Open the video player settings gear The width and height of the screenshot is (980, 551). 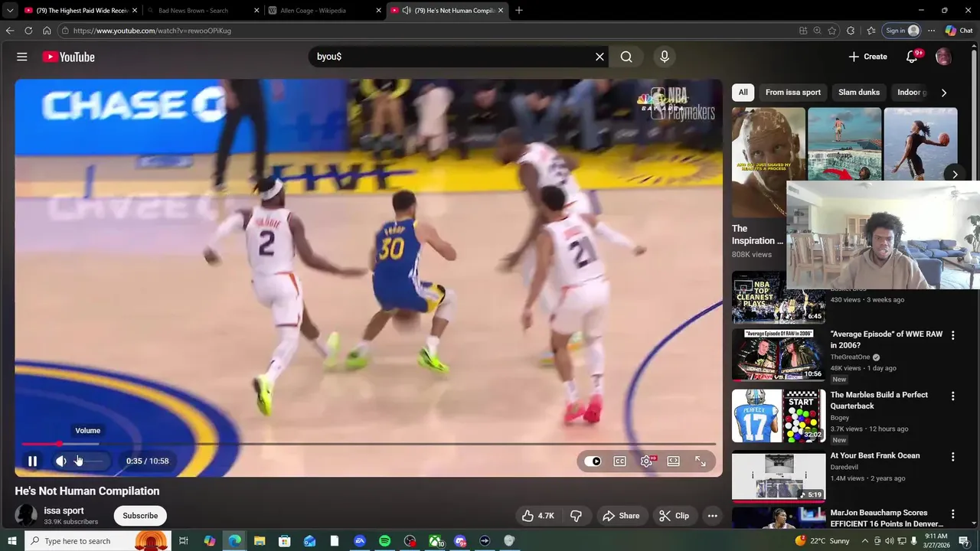(x=646, y=461)
